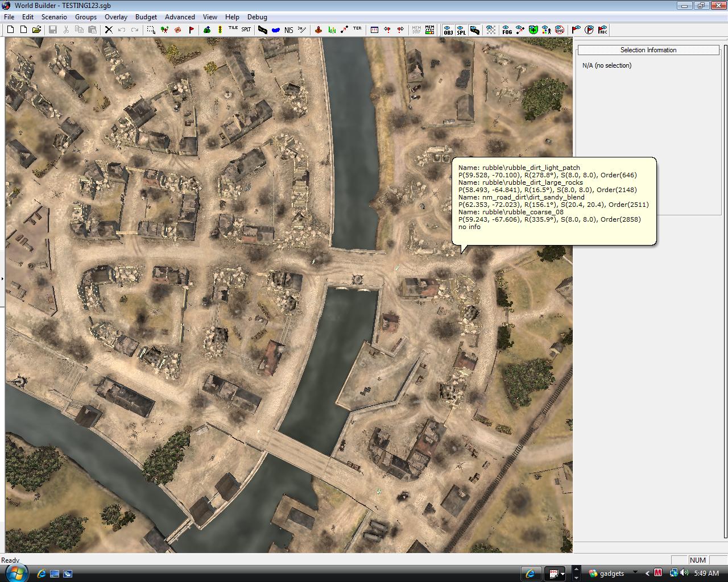Toggle green shield visibility eye button

click(533, 30)
